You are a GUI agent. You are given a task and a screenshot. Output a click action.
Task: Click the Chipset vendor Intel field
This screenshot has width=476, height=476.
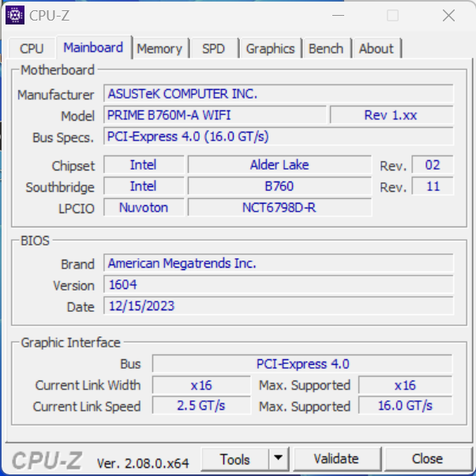click(144, 165)
